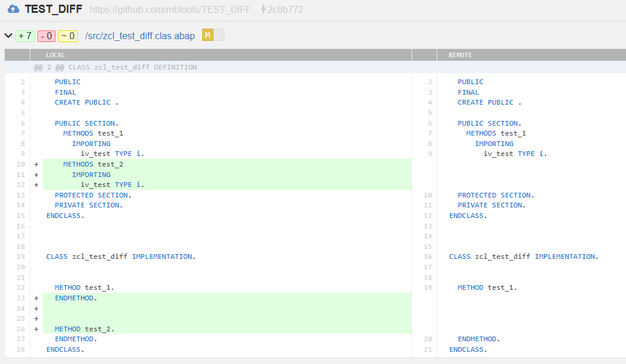Collapse the zcl_test_diff.clas.abap diff section
This screenshot has height=364, width=626.
click(x=8, y=36)
